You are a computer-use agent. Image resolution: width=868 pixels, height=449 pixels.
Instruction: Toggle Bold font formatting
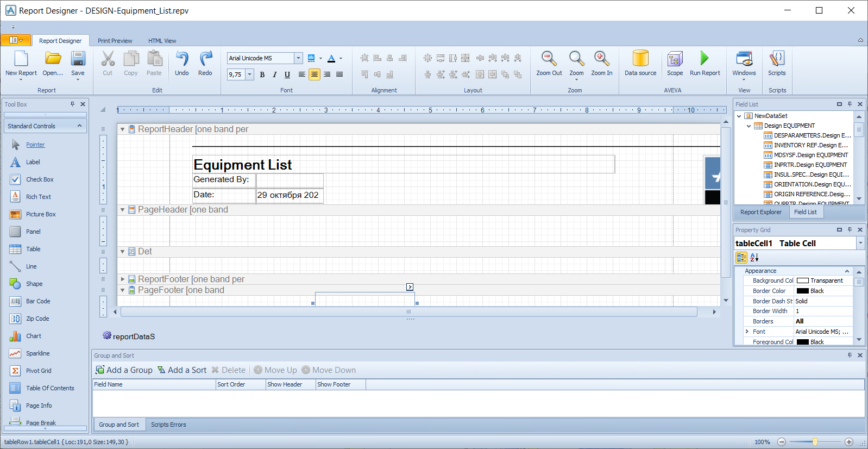pyautogui.click(x=262, y=74)
